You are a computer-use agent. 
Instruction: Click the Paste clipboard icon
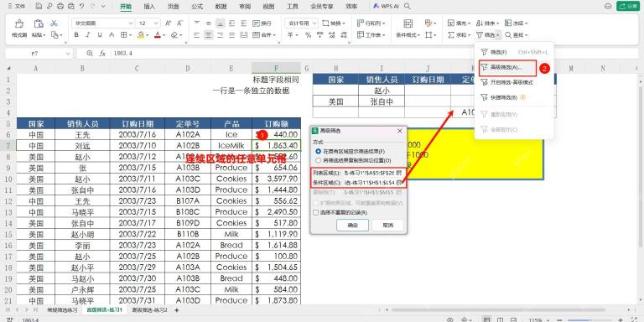(x=39, y=23)
